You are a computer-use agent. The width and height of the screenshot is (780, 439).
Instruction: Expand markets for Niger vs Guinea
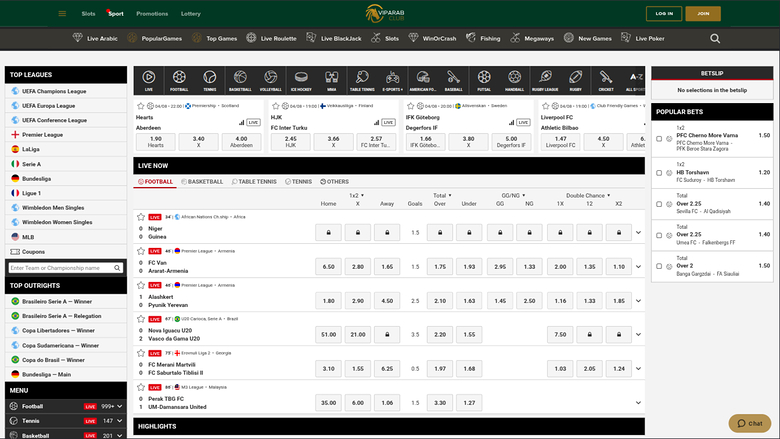click(x=638, y=233)
